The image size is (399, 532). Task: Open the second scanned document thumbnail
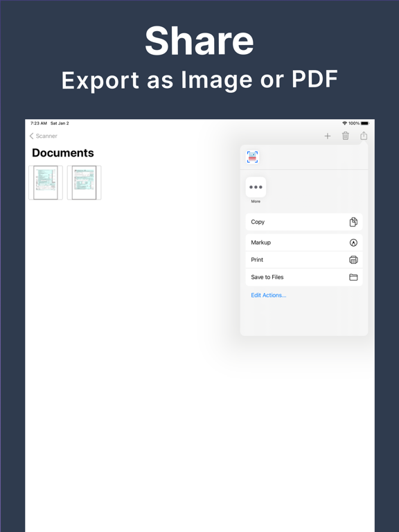pyautogui.click(x=84, y=183)
